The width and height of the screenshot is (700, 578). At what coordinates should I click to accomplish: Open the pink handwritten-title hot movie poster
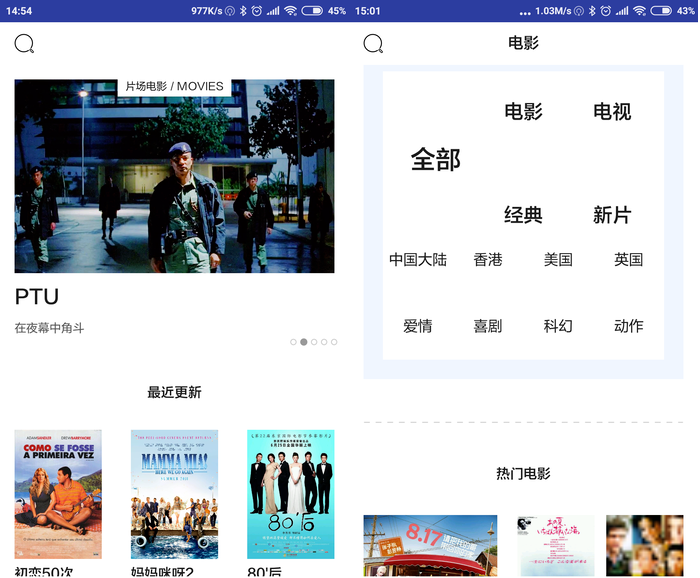point(556,546)
